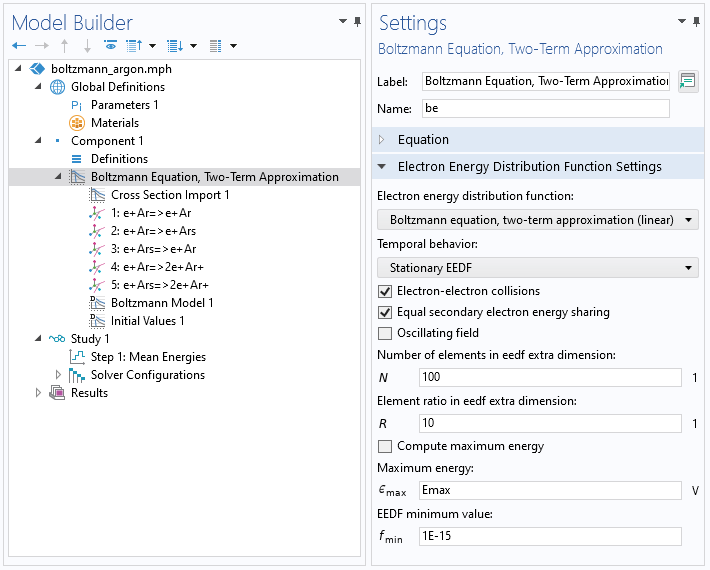Toggle the Show More Options eye icon
This screenshot has width=710, height=570.
(x=110, y=45)
